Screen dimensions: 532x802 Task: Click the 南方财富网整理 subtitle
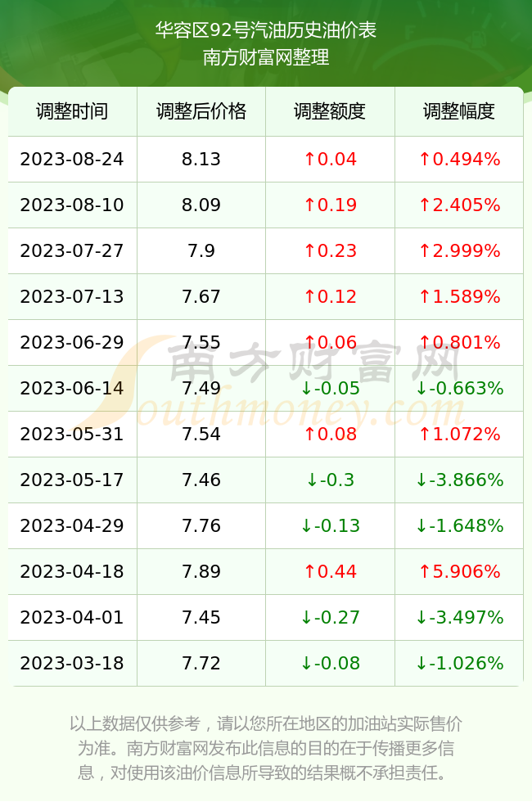point(266,56)
